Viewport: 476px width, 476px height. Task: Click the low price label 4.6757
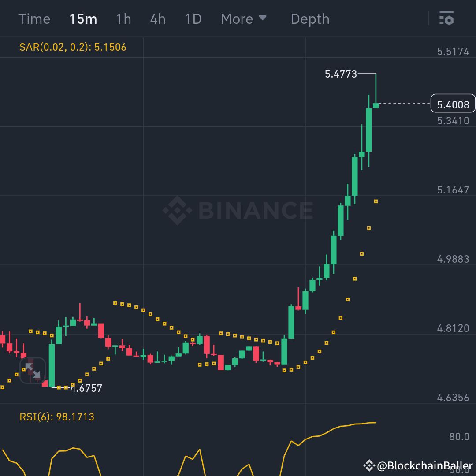pyautogui.click(x=86, y=388)
